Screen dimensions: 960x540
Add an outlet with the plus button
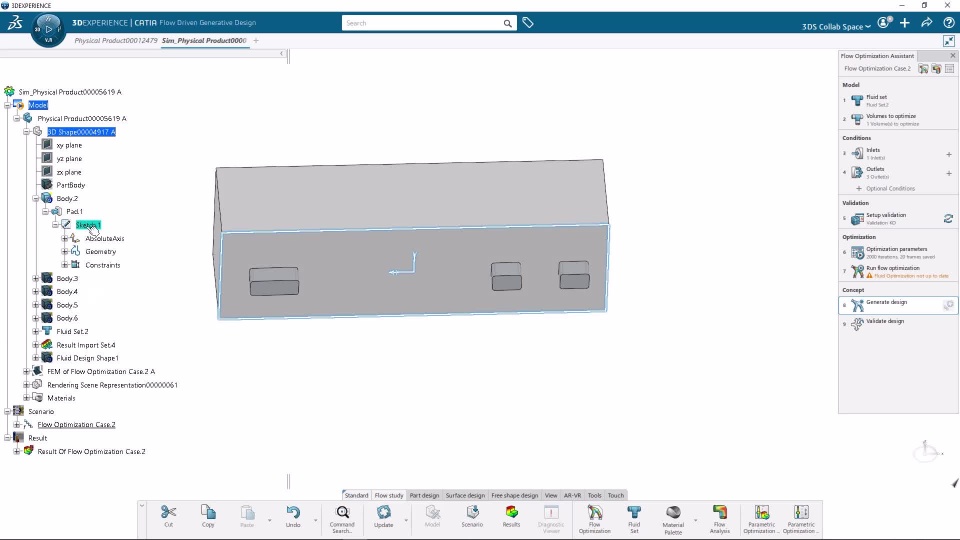pyautogui.click(x=949, y=173)
